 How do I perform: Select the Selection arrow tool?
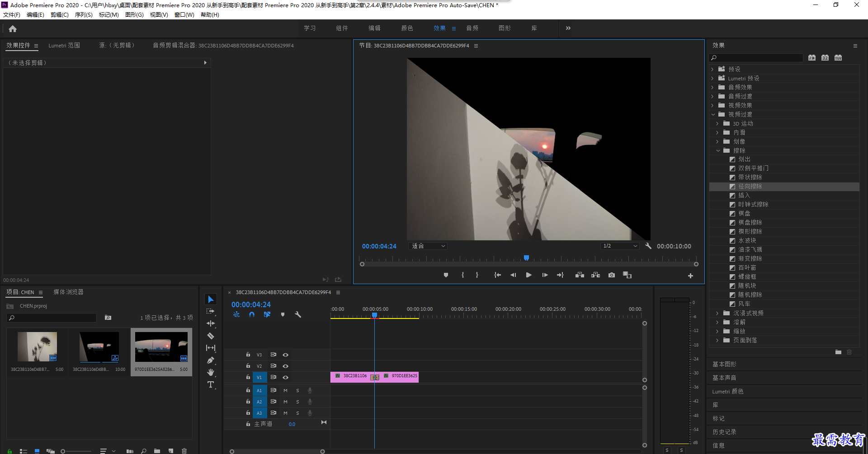211,300
